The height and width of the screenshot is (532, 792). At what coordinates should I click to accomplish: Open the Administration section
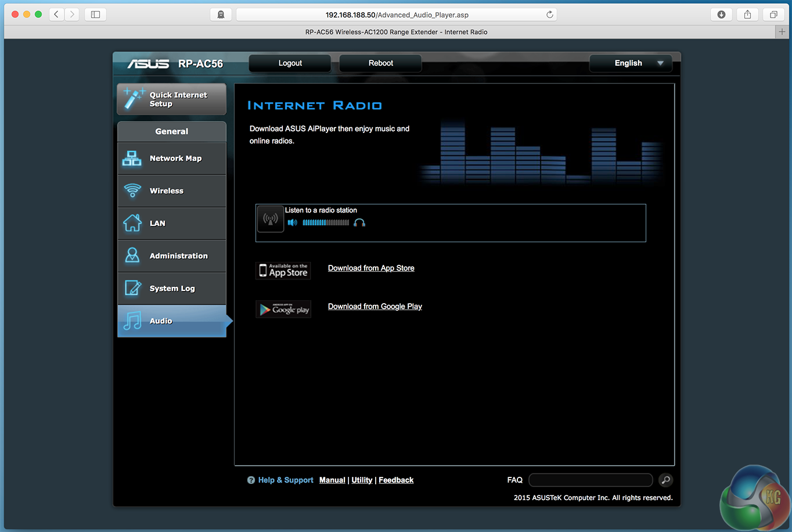(172, 256)
